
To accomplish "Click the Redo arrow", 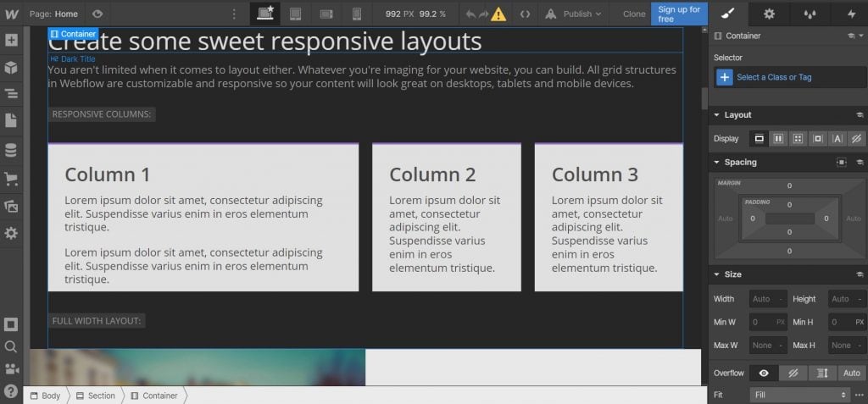I will (484, 14).
